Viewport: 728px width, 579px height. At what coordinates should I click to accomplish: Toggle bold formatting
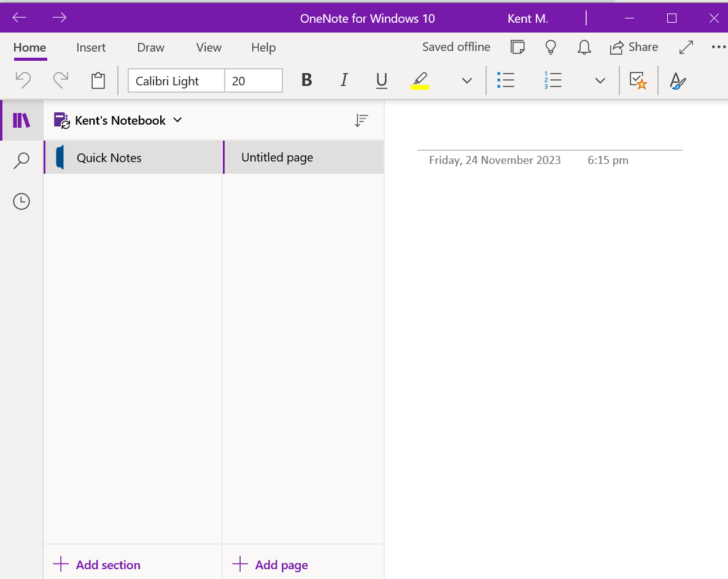tap(306, 80)
